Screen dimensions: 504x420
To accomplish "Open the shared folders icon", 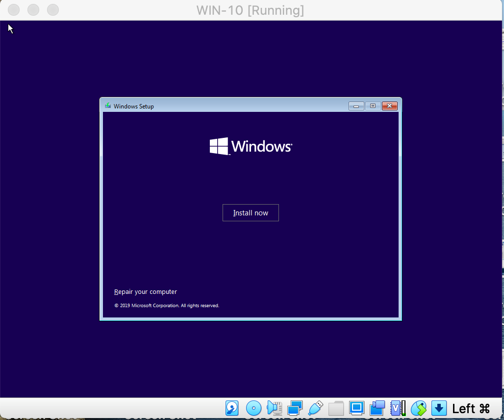I will [x=336, y=408].
